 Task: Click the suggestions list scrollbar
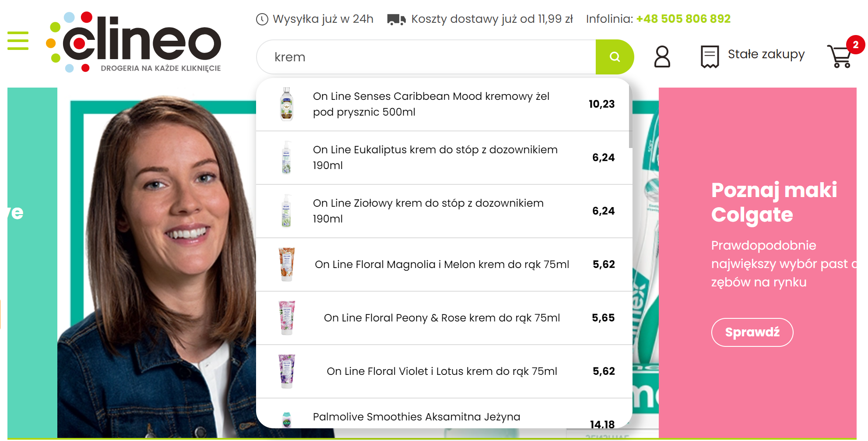(631, 114)
